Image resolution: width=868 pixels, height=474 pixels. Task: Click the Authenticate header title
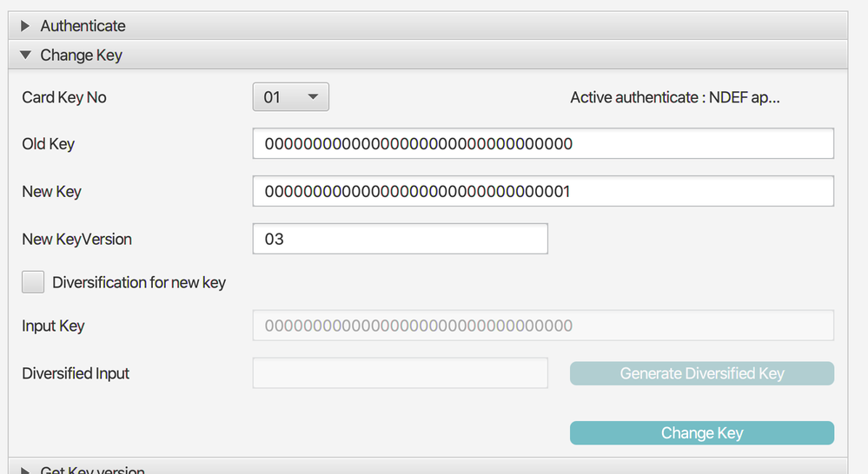83,26
